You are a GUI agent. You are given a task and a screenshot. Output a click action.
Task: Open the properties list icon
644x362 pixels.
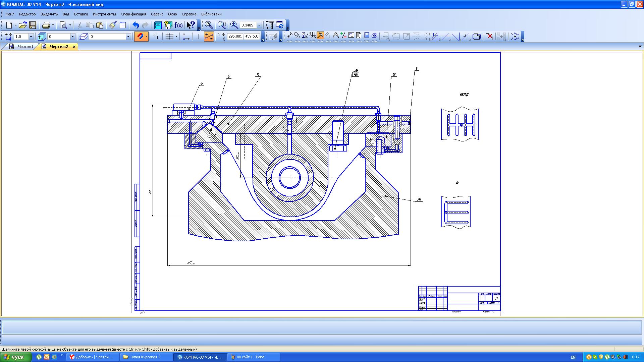coord(123,25)
